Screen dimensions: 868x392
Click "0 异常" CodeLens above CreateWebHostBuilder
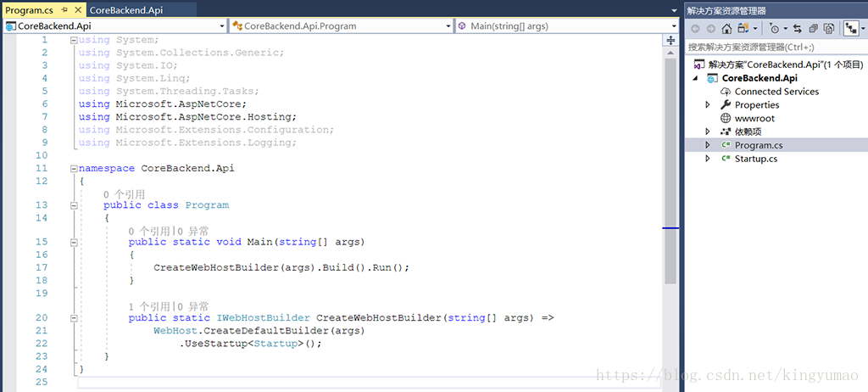coord(193,306)
